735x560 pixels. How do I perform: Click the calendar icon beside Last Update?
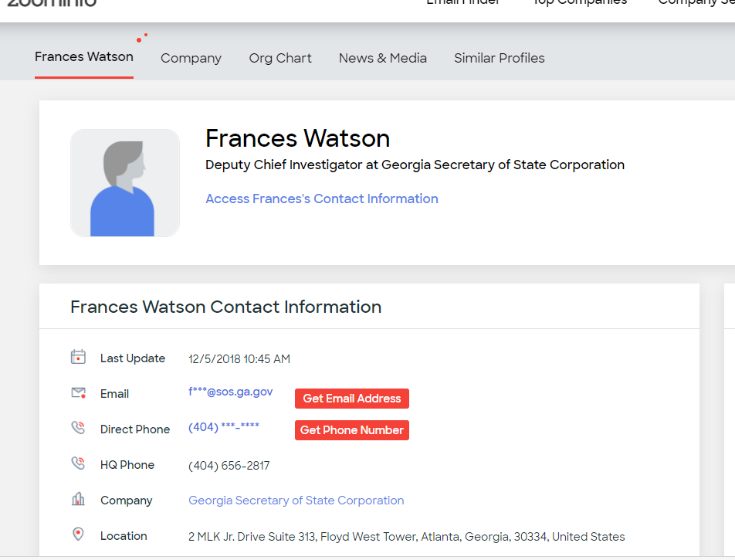(78, 357)
